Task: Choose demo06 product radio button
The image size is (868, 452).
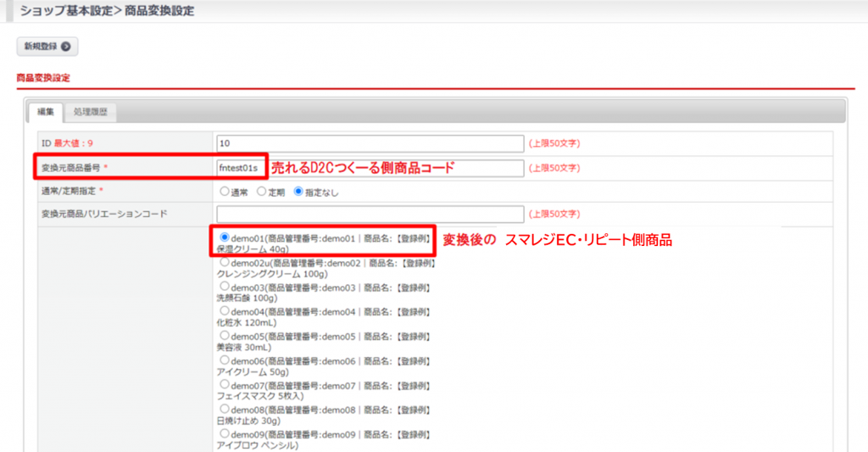Action: (x=224, y=360)
